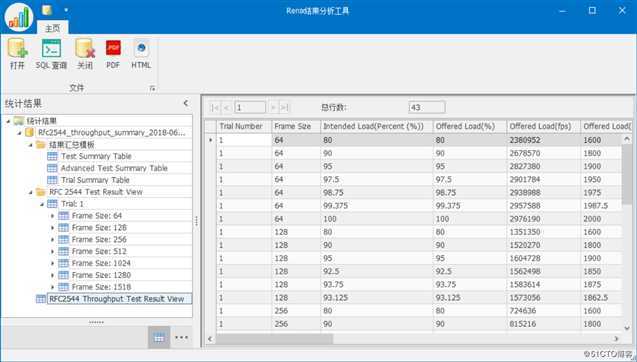Click the vertical splitter handle between panels
This screenshot has width=637, height=362.
click(197, 221)
